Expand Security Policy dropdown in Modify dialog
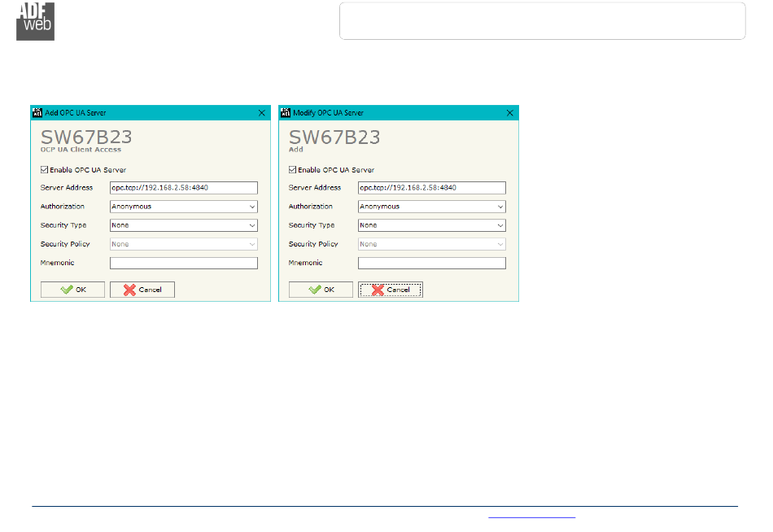The height and width of the screenshot is (532, 773). click(x=500, y=244)
